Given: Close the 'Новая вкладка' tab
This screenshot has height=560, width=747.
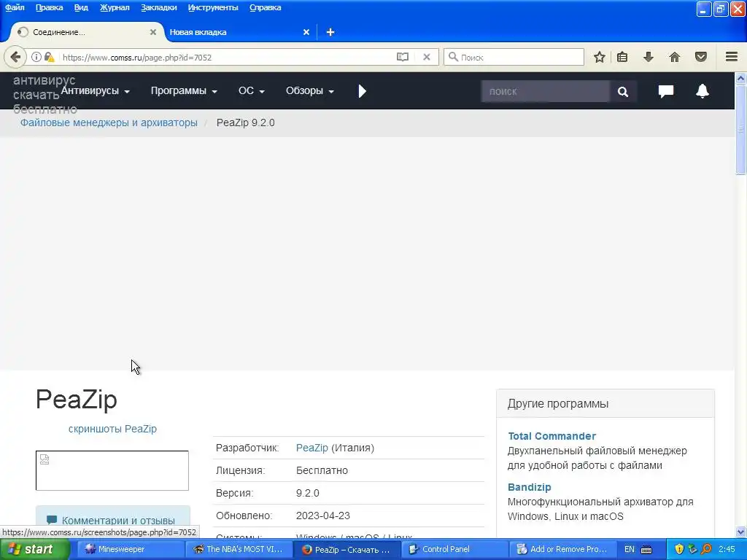Looking at the screenshot, I should [306, 32].
